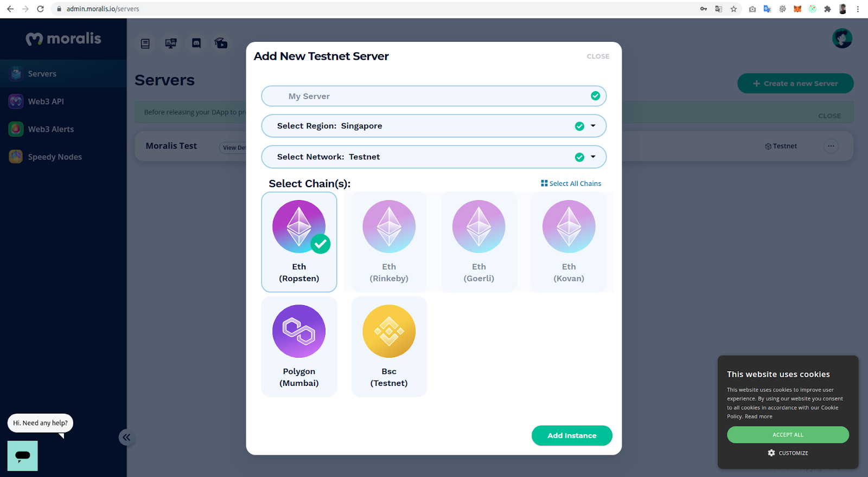Click the browser address bar URL
The image size is (868, 477).
pos(103,9)
